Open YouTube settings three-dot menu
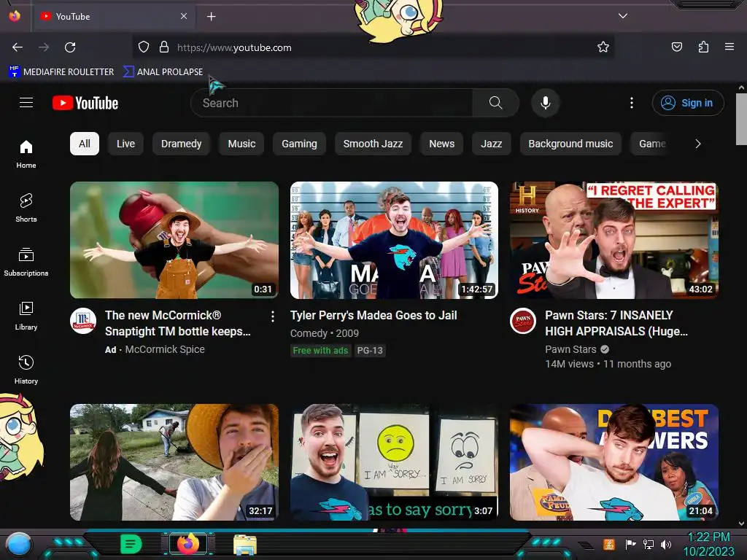This screenshot has width=747, height=560. coord(632,103)
